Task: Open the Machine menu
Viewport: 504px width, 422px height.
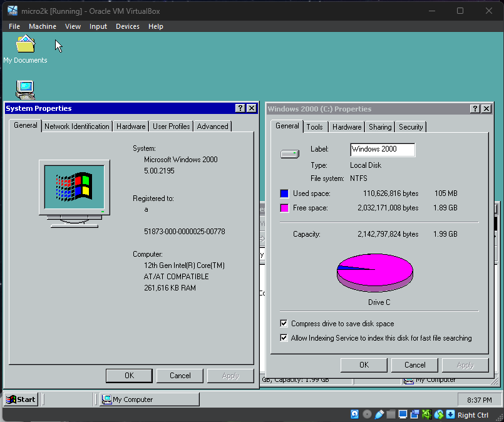Action: pyautogui.click(x=43, y=26)
